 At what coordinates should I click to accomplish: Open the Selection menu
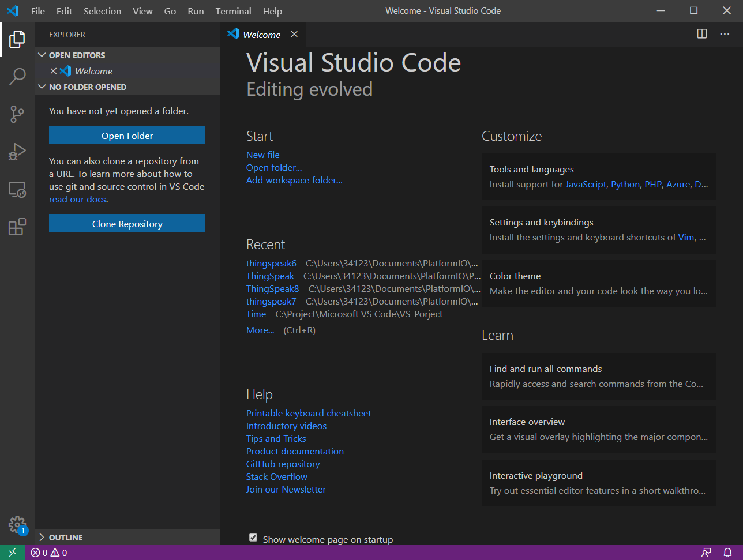pos(102,11)
